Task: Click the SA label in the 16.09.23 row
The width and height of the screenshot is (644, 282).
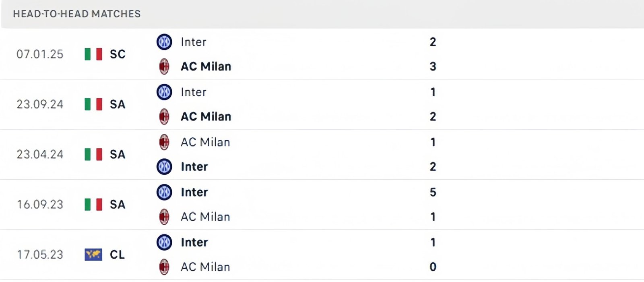Action: click(x=117, y=205)
